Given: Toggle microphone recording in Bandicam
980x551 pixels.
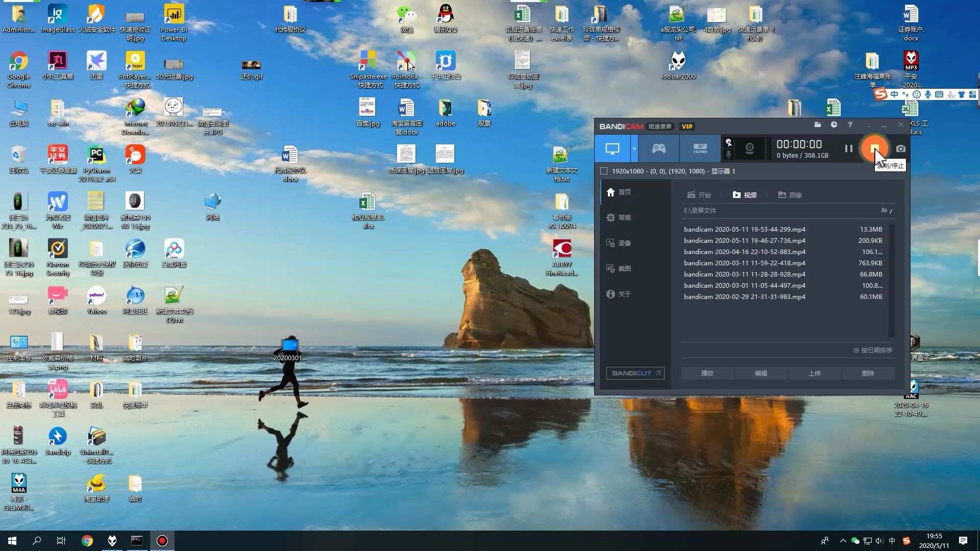Looking at the screenshot, I should pos(729,154).
